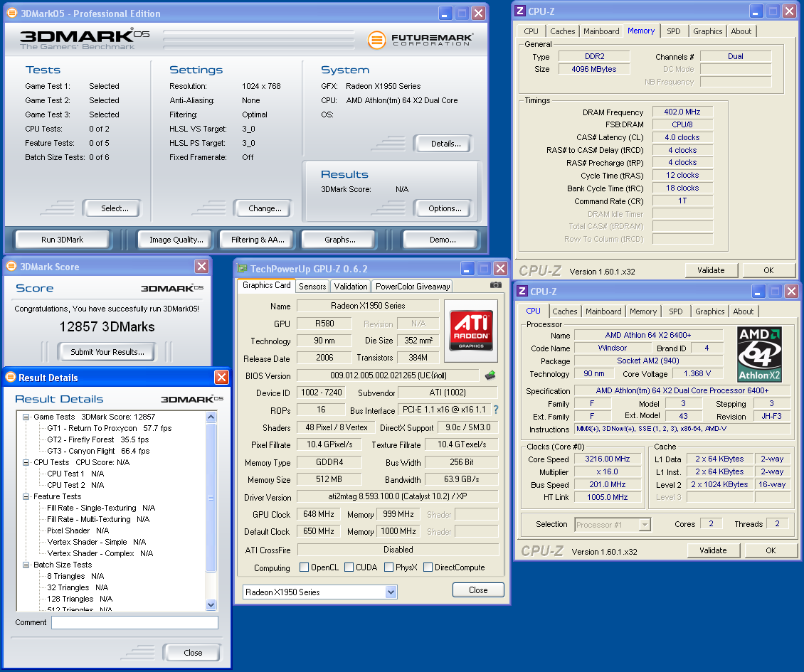Click Submit Your Results button

tap(107, 351)
